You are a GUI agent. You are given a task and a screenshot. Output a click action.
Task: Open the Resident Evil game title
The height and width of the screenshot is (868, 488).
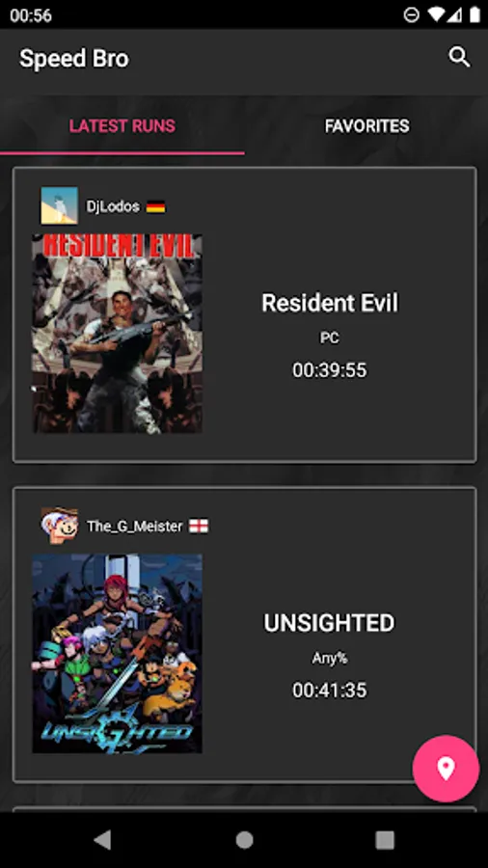coord(330,303)
